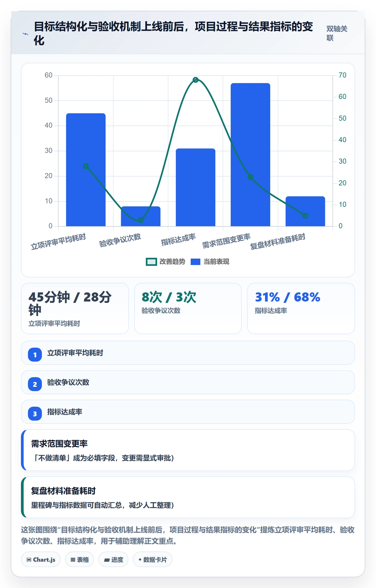This screenshot has width=376, height=588.
Task: Click the 验收争议次数 blue bar
Action: pos(141,216)
